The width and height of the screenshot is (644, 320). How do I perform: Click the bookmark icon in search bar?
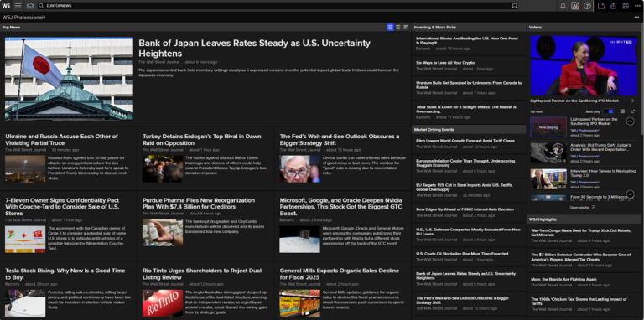[514, 6]
